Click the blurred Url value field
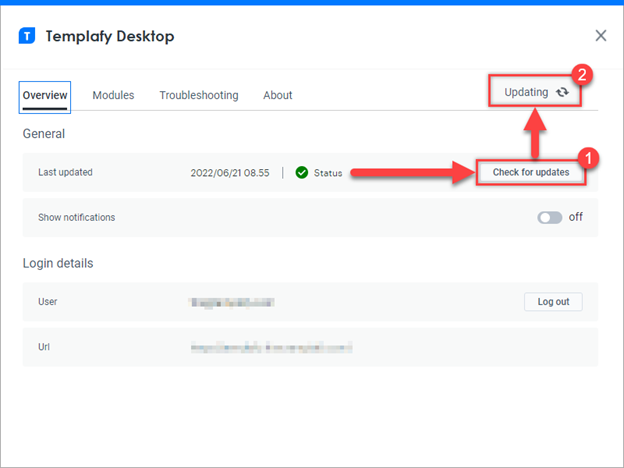 coord(270,347)
